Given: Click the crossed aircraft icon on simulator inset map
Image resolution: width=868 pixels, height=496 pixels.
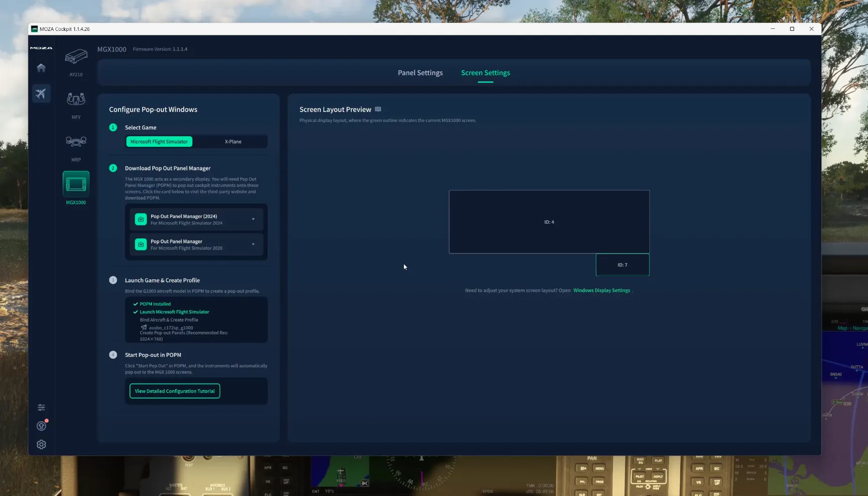Looking at the screenshot, I should click(364, 483).
